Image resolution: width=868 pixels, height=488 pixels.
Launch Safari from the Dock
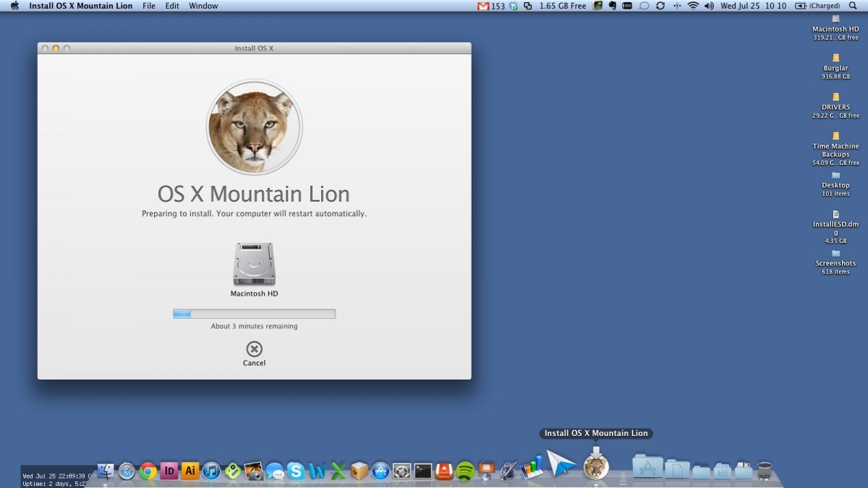(x=127, y=471)
